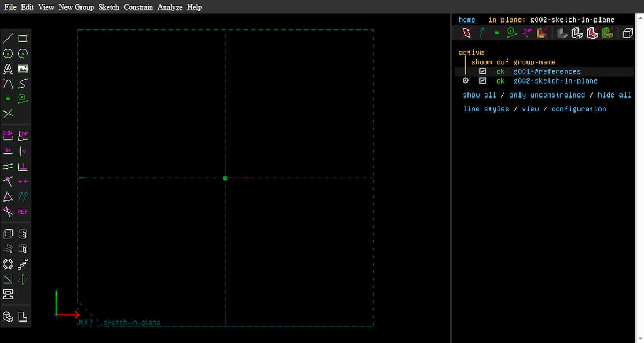Toggle constraints and dimensions visibility

527,33
